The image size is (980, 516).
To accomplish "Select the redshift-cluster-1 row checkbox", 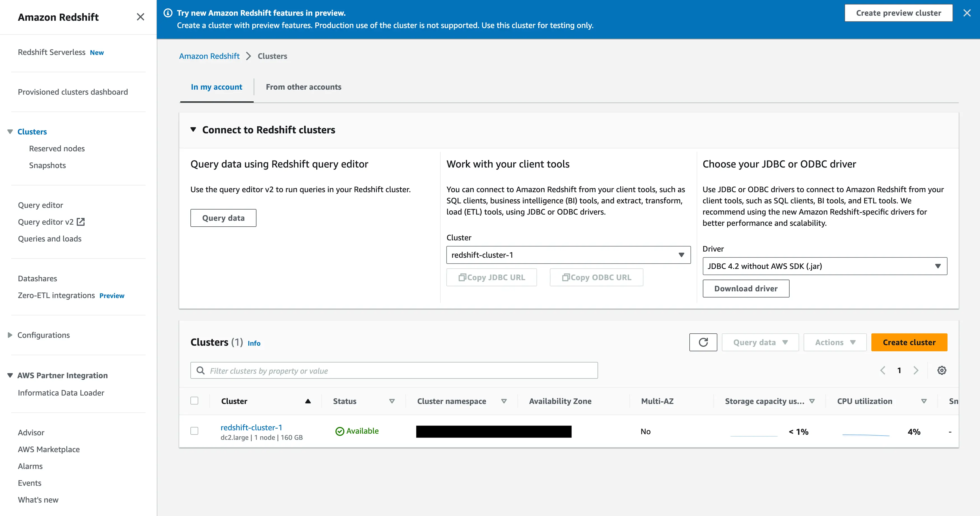I will coord(194,431).
